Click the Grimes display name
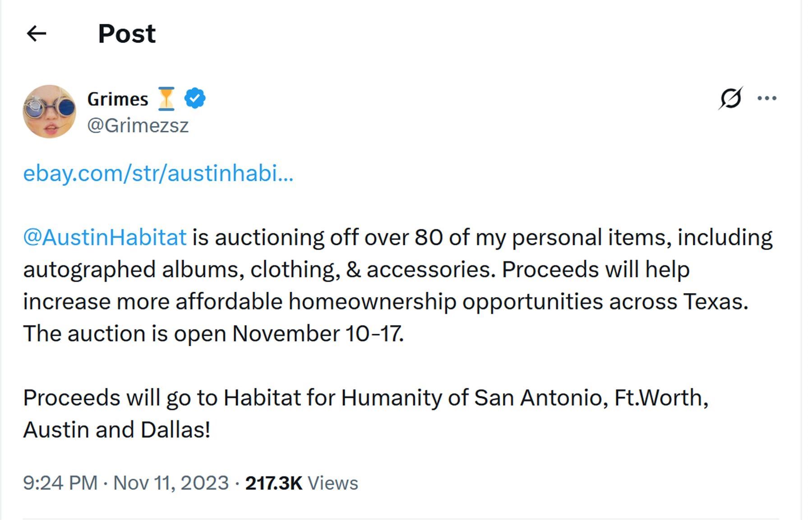The width and height of the screenshot is (812, 520). point(118,99)
